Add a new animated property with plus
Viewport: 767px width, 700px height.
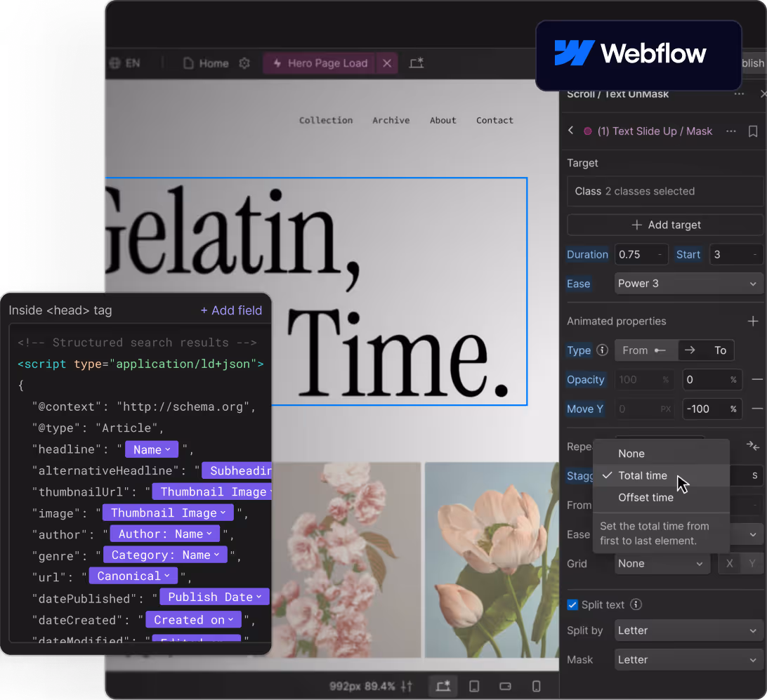point(753,321)
